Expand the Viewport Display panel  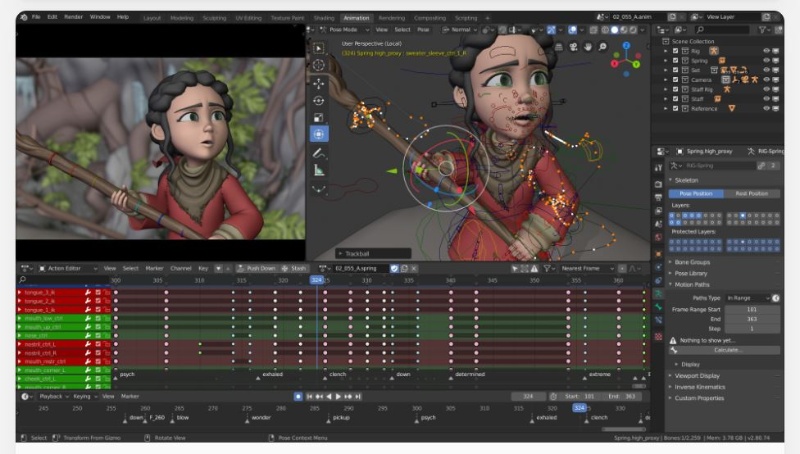[696, 376]
